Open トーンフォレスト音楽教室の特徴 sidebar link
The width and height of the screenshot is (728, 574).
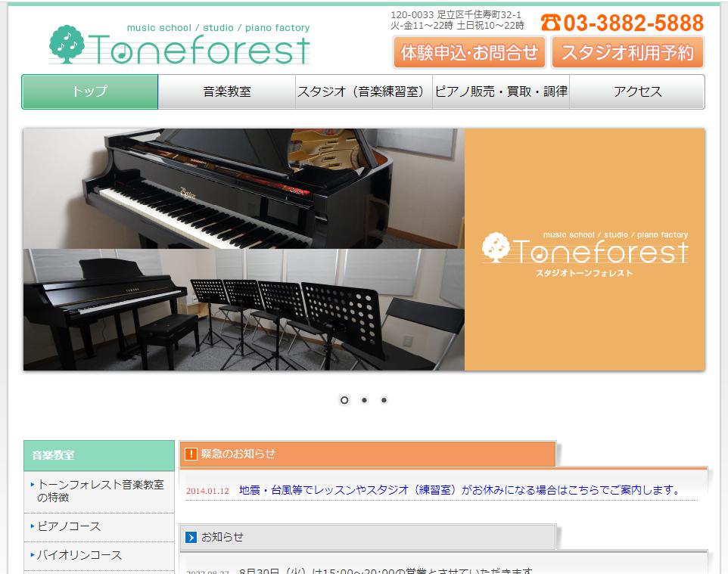pos(100,491)
